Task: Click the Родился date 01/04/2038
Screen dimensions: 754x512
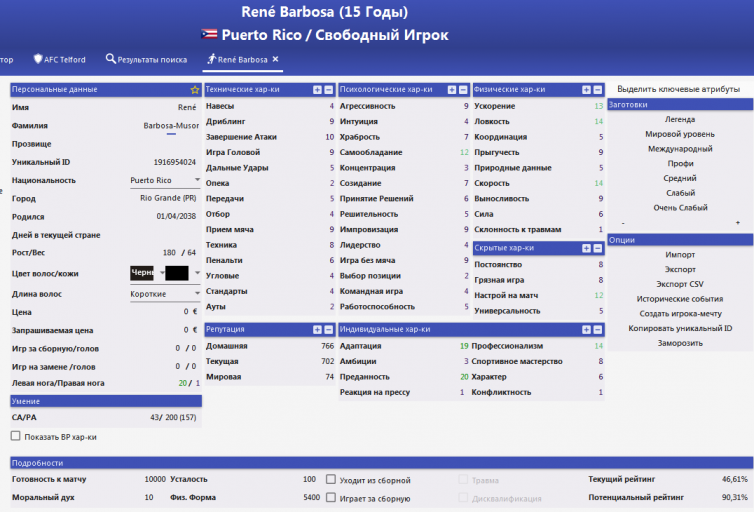Action: pyautogui.click(x=176, y=216)
